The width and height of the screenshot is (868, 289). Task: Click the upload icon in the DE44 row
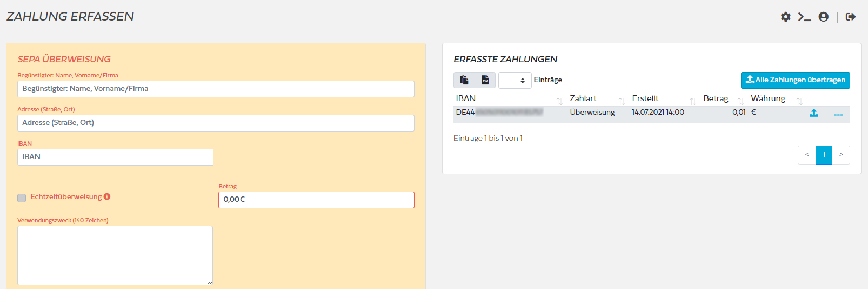[x=814, y=113]
